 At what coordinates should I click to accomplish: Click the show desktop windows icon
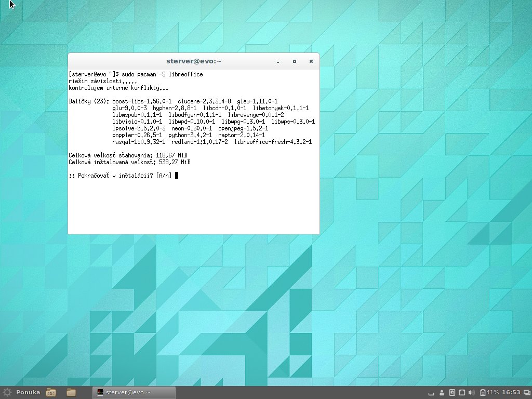(526, 392)
